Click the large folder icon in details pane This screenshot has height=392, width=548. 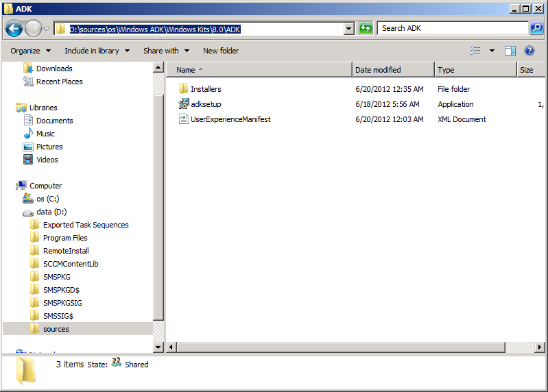(25, 371)
